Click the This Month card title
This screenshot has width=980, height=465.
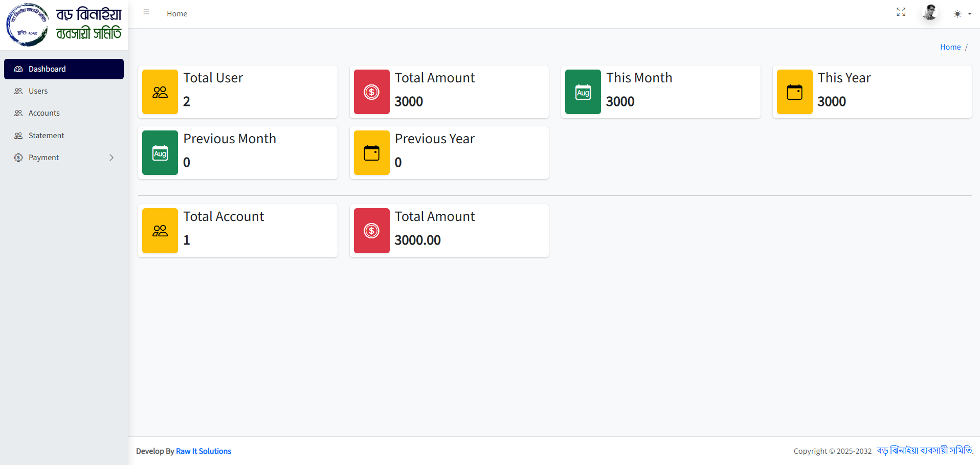point(639,78)
